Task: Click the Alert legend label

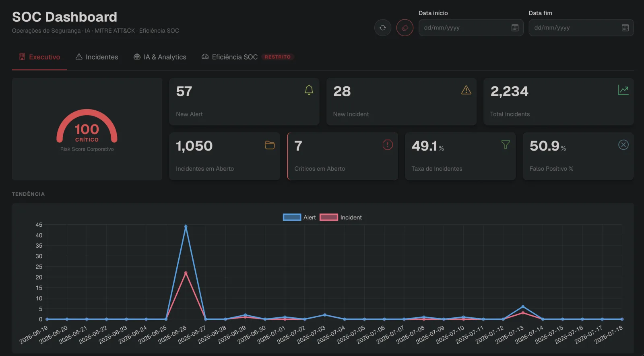Action: pos(310,217)
